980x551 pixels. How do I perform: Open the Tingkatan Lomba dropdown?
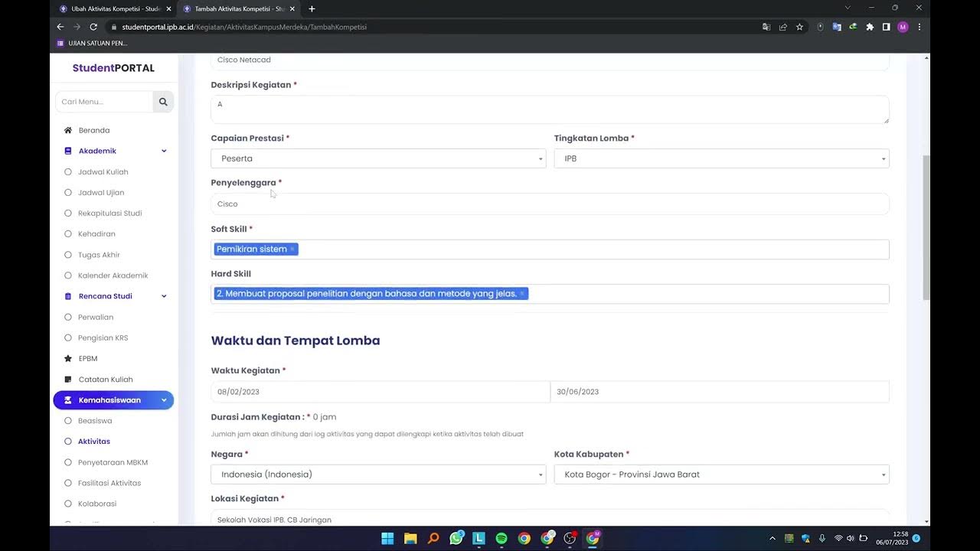[721, 158]
